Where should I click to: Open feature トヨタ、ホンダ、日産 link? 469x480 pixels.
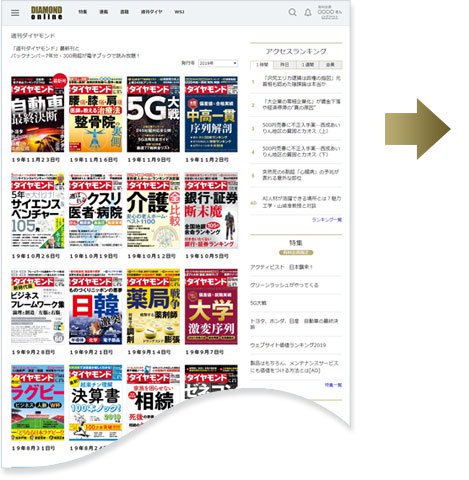(294, 324)
